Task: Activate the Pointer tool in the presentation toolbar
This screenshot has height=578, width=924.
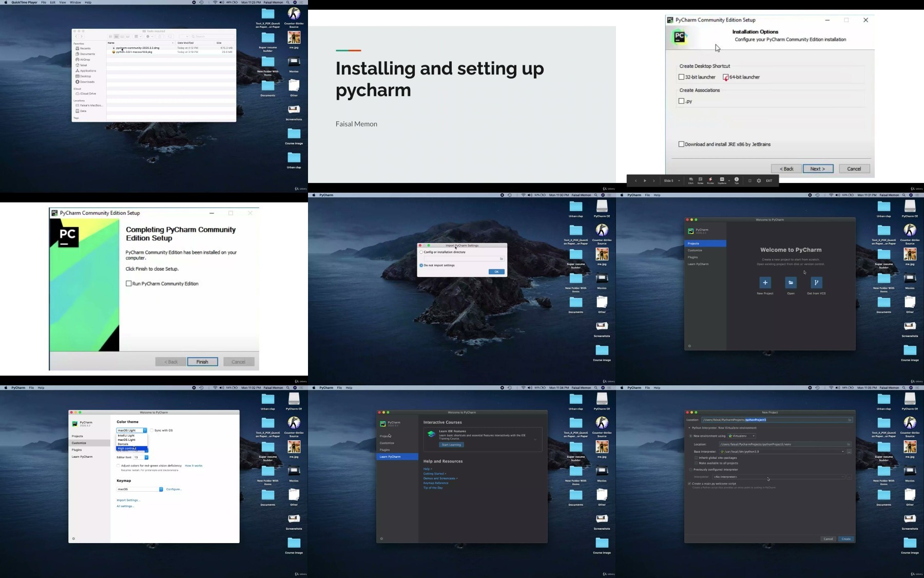Action: tap(710, 180)
